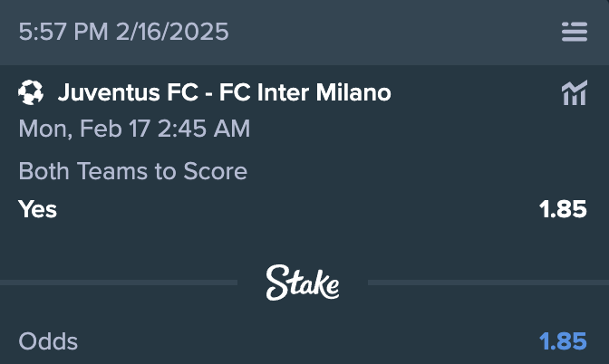Select the Yes bet selection
Screen dimensions: 609x364
pos(38,209)
